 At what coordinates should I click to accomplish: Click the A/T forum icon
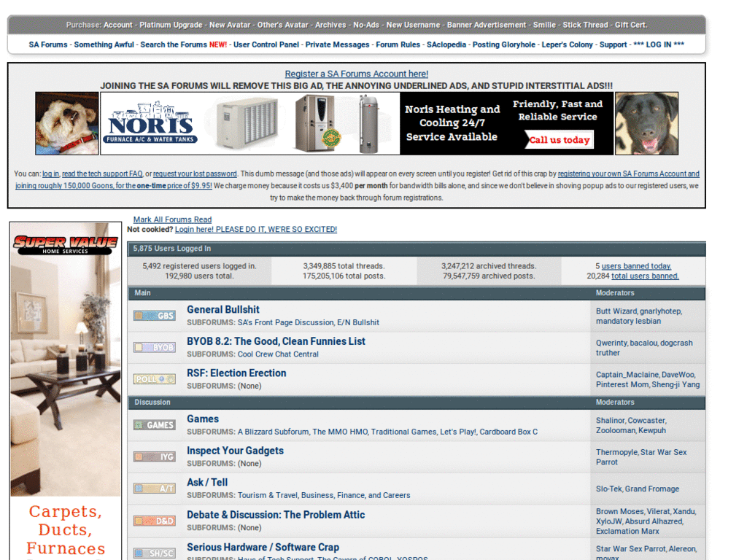155,488
